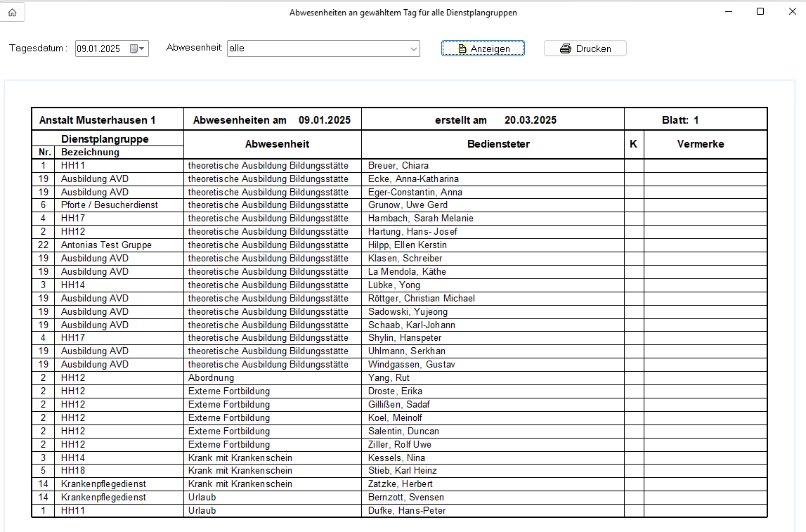Select the row for Breuer, Chiara

pyautogui.click(x=398, y=166)
